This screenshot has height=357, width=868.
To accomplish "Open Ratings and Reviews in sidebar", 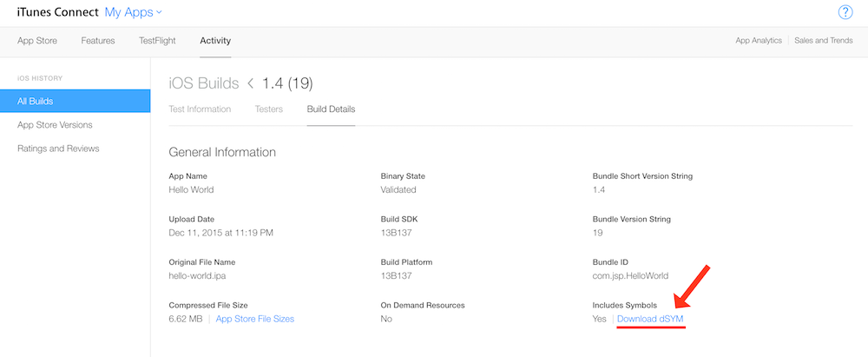I will 58,149.
